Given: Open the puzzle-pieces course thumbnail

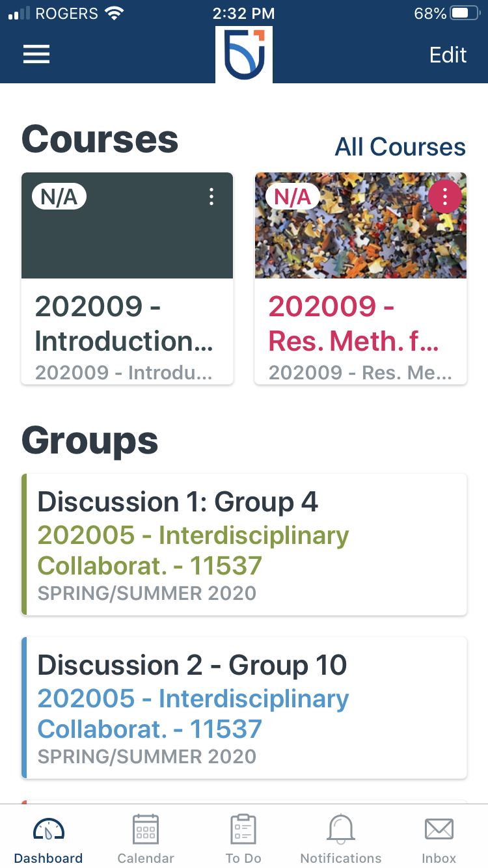Looking at the screenshot, I should pos(360,247).
